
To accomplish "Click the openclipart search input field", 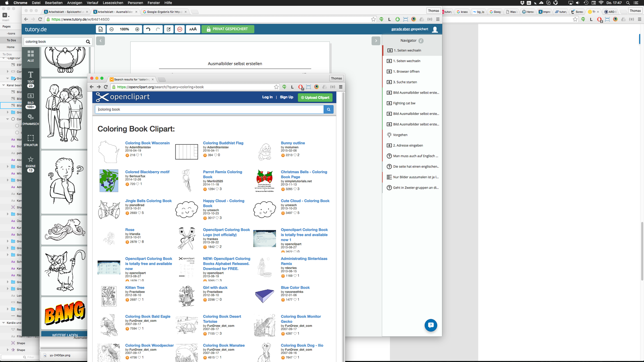I will (209, 109).
